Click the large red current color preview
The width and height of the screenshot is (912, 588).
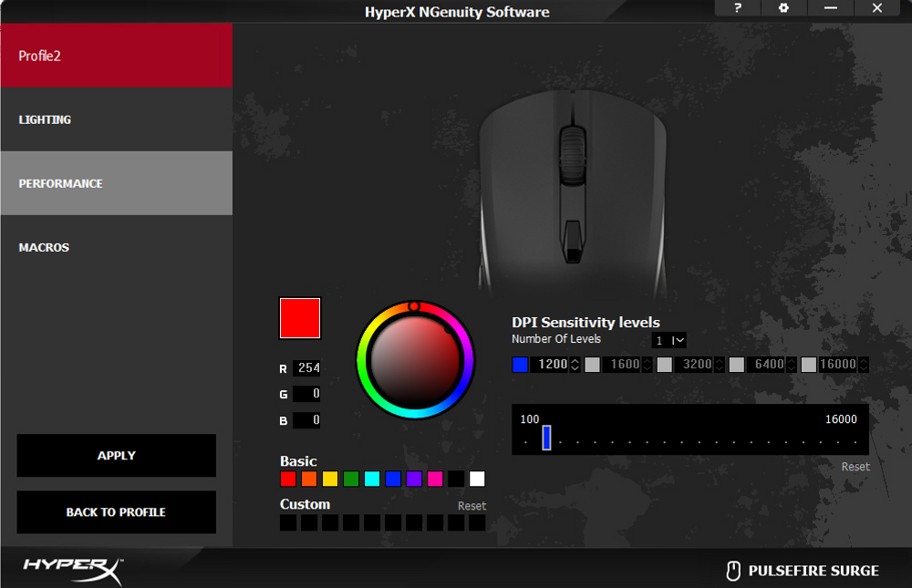[x=300, y=318]
